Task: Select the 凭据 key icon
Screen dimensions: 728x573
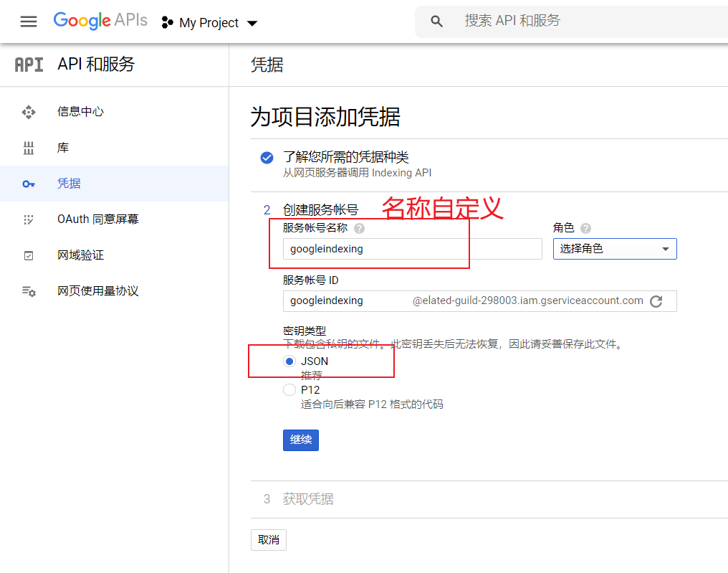Action: click(29, 184)
